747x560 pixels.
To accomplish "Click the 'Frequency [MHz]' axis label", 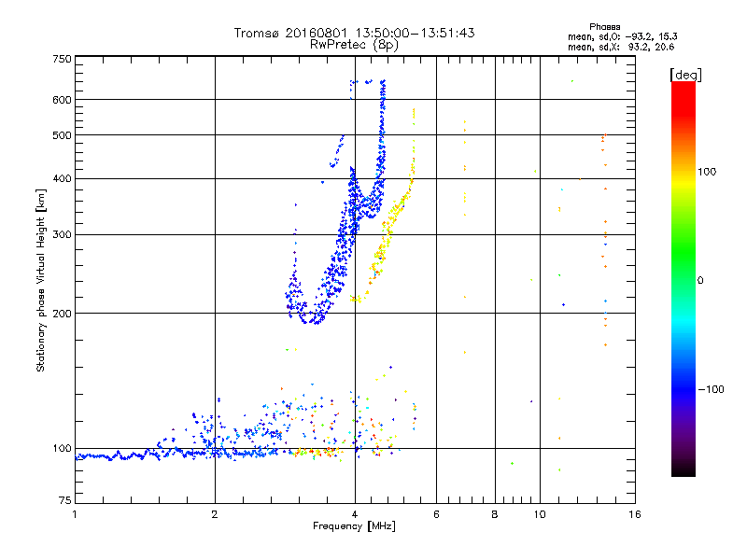I will coord(354,526).
